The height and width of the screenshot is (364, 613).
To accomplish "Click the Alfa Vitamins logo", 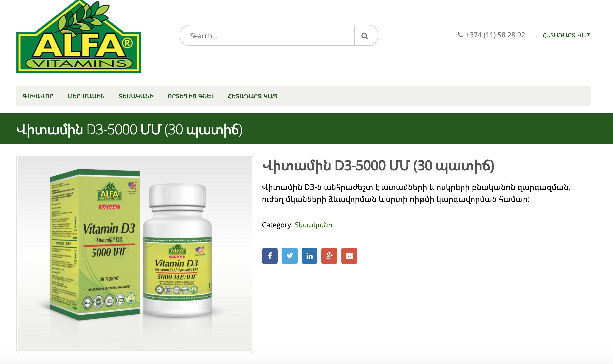I will [x=79, y=37].
